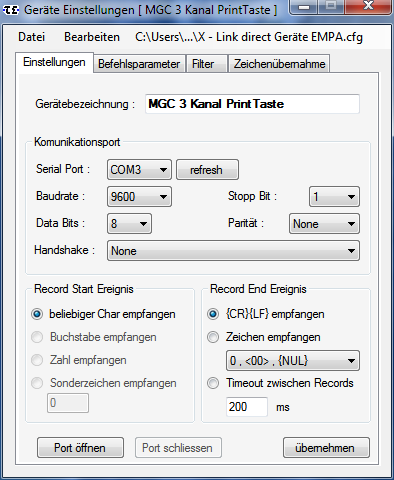The width and height of the screenshot is (394, 480).
Task: Switch to the Filter tab
Action: tap(203, 64)
